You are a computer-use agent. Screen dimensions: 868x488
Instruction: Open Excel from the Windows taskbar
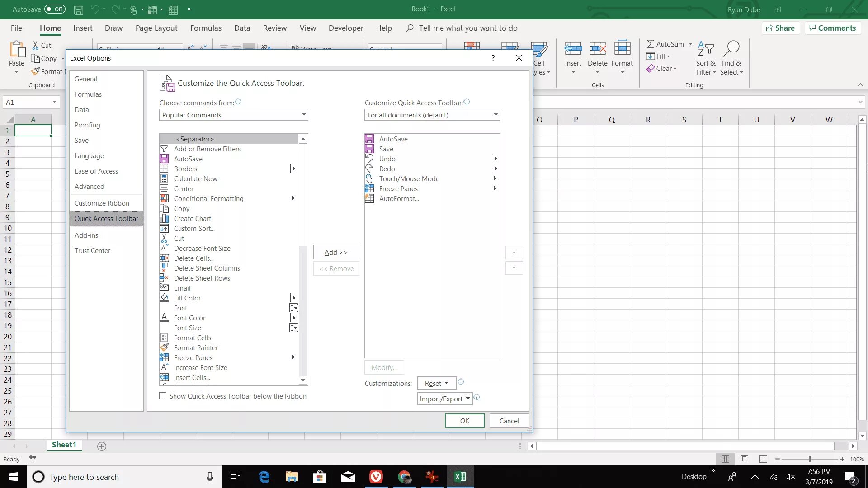(460, 477)
